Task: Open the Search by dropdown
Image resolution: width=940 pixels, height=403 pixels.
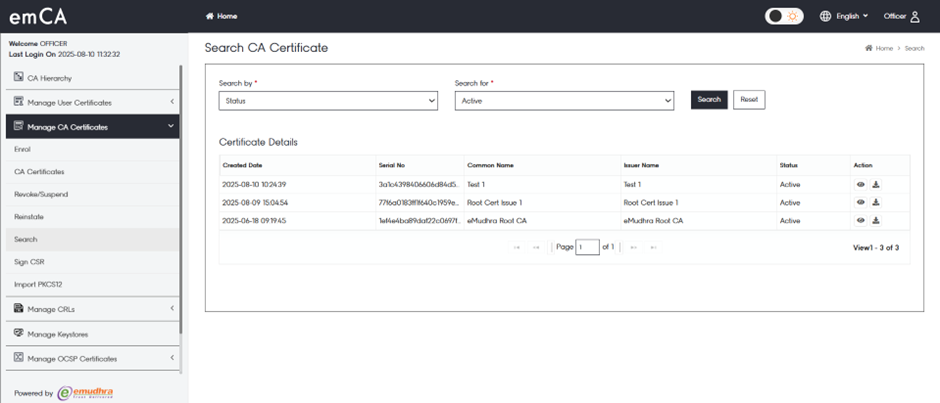Action: tap(328, 101)
